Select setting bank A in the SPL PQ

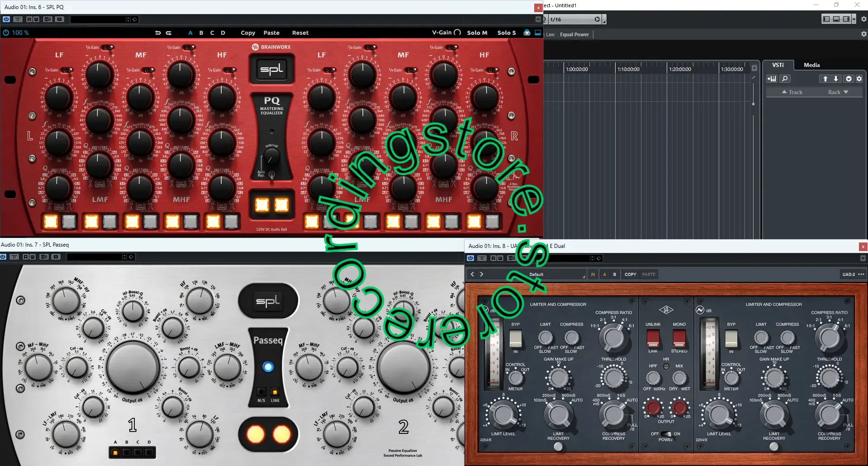[x=190, y=33]
